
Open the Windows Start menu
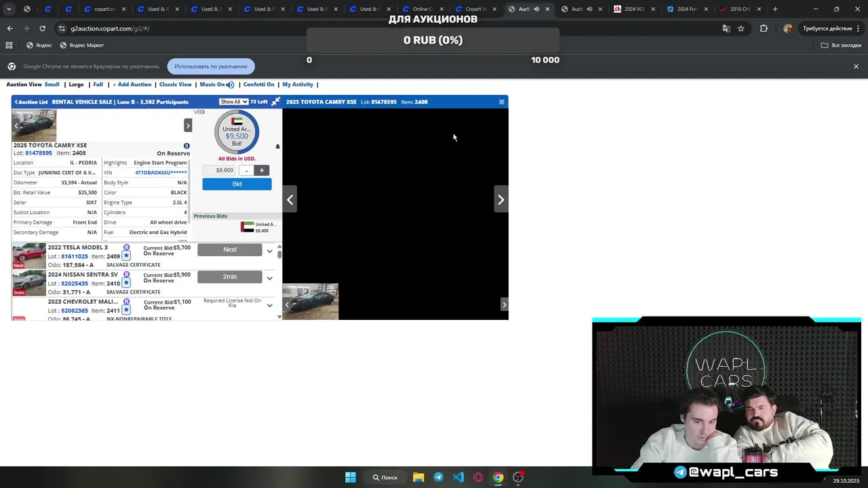click(351, 477)
